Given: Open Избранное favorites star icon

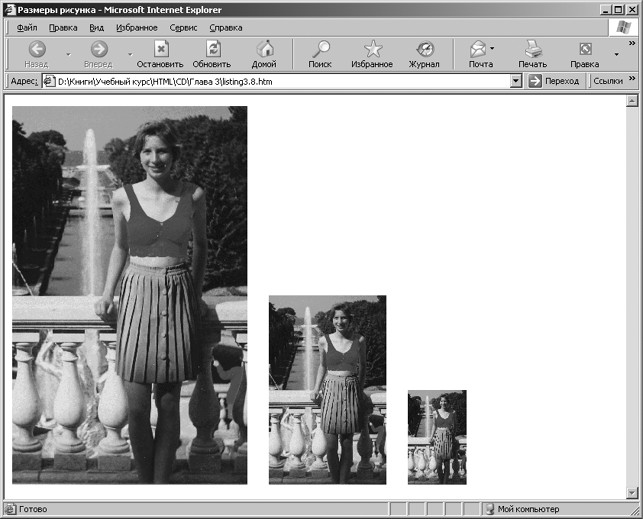Looking at the screenshot, I should click(x=372, y=49).
